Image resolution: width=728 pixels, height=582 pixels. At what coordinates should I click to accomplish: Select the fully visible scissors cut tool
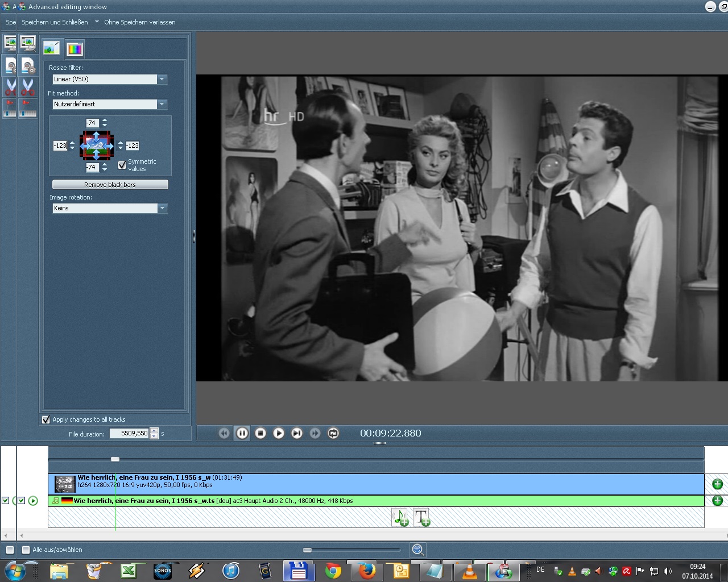(27, 87)
